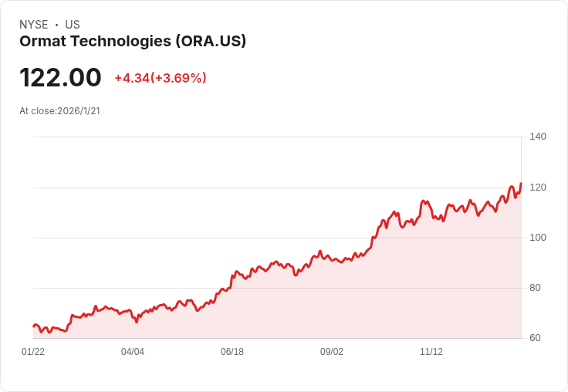
Task: Click the 122.00 current price
Action: pyautogui.click(x=60, y=78)
